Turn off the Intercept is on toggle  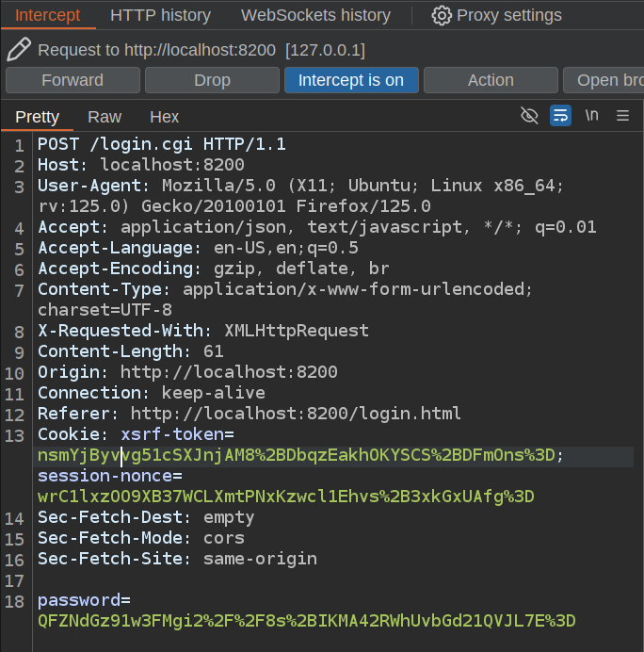(x=350, y=80)
